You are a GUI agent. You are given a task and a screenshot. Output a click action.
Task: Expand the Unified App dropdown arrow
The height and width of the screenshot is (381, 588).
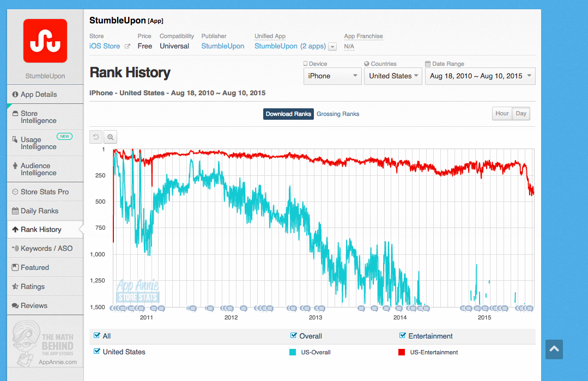pos(332,47)
